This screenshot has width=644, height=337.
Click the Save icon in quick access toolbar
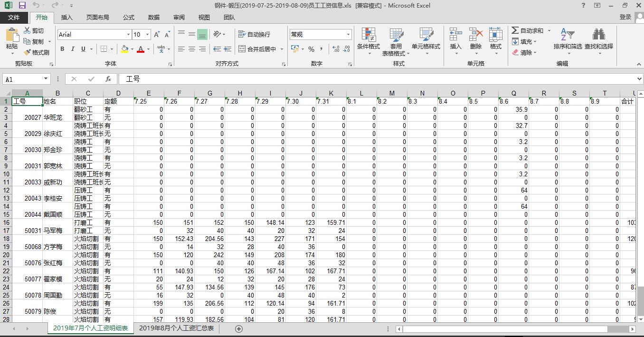click(22, 5)
